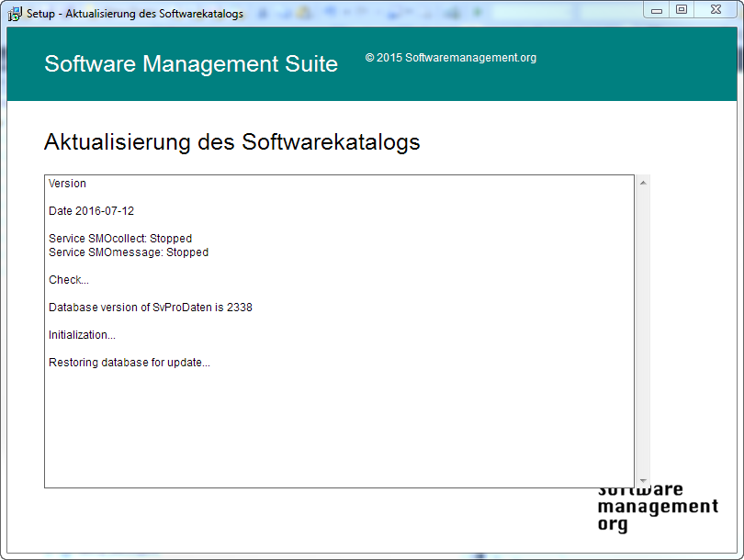Minimize the Setup window
744x560 pixels.
pyautogui.click(x=656, y=10)
